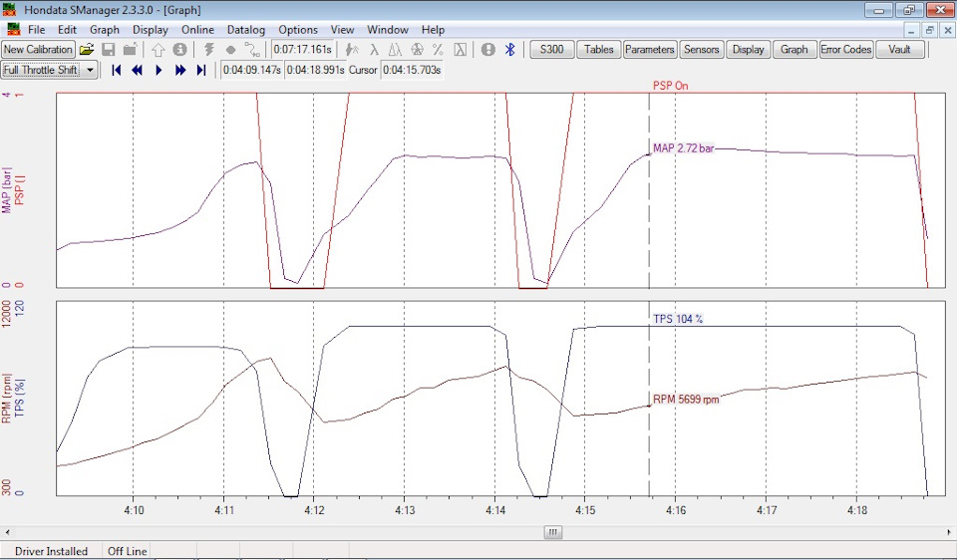The height and width of the screenshot is (560, 957).
Task: Jump to datalog start
Action: [x=116, y=70]
